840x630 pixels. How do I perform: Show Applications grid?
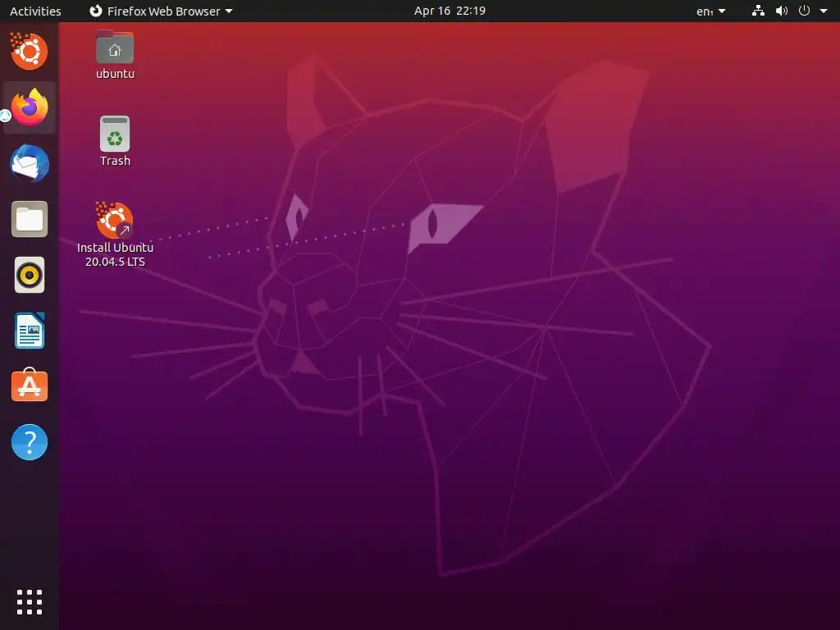point(30,602)
